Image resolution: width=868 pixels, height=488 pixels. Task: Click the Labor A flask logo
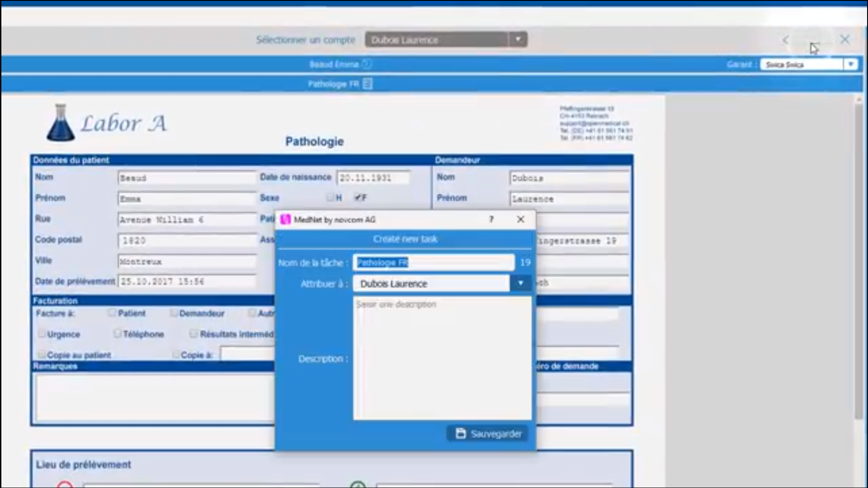click(61, 122)
